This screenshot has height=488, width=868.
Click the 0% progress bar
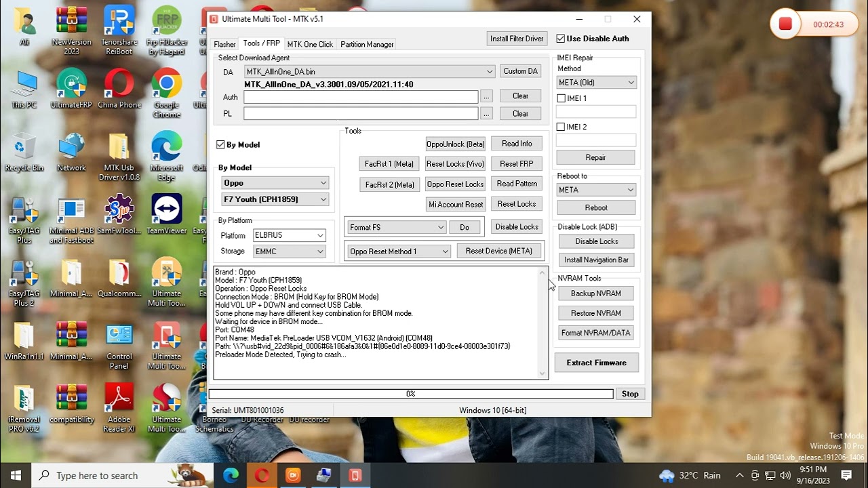coord(411,394)
